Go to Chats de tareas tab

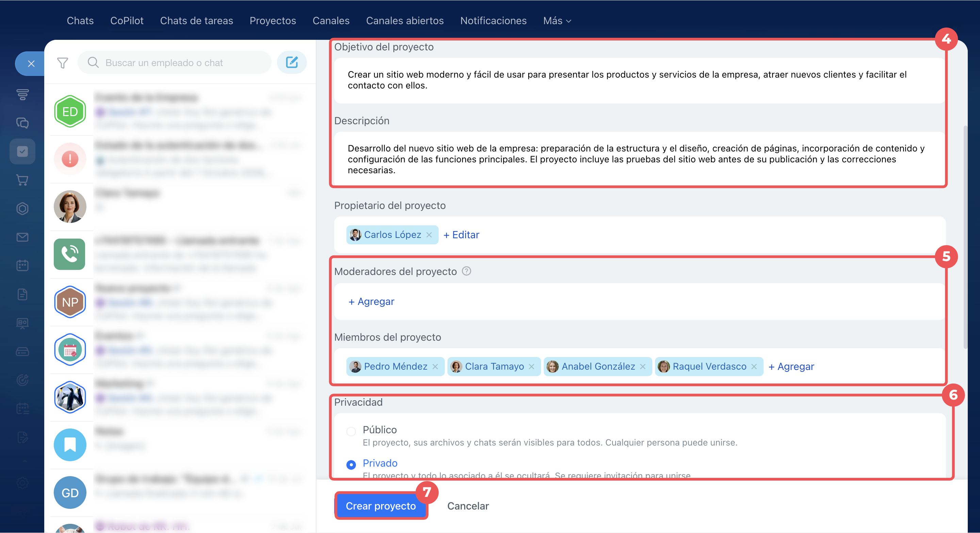pyautogui.click(x=196, y=20)
